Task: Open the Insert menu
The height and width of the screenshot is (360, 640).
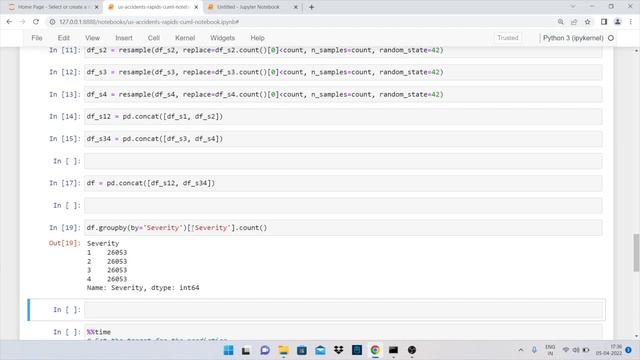Action: tap(124, 38)
